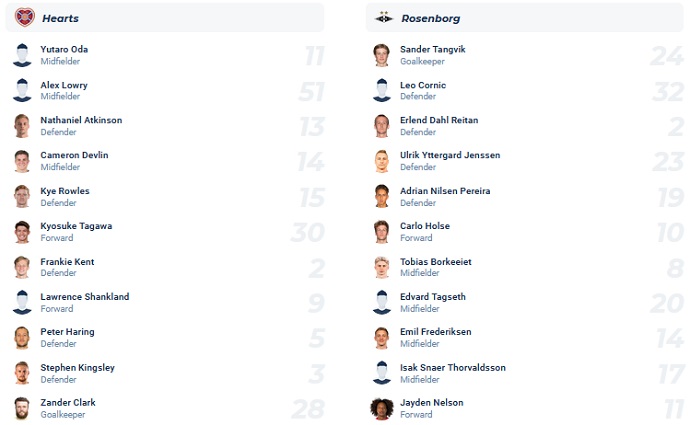Viewport: 690px width, 425px height.
Task: Click the Rosenborg team name header
Action: tap(430, 18)
